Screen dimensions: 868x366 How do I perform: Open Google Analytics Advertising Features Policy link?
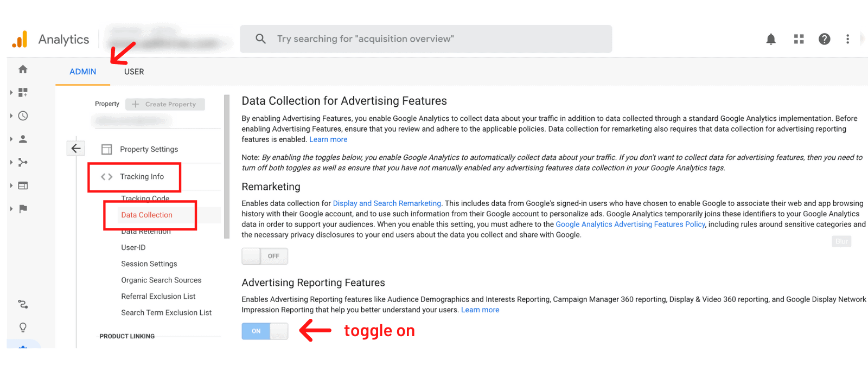click(630, 224)
